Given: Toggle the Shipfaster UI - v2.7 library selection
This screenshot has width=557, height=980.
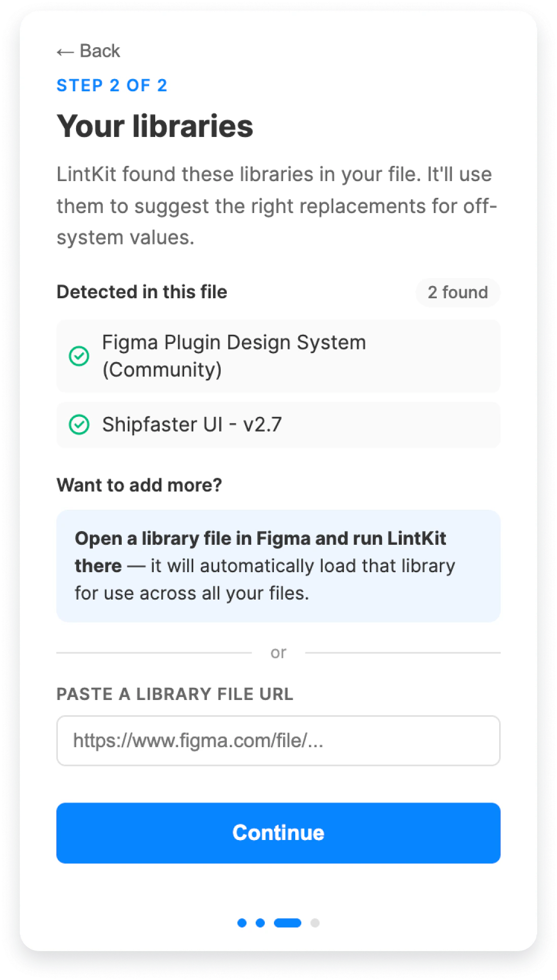Looking at the screenshot, I should [278, 424].
